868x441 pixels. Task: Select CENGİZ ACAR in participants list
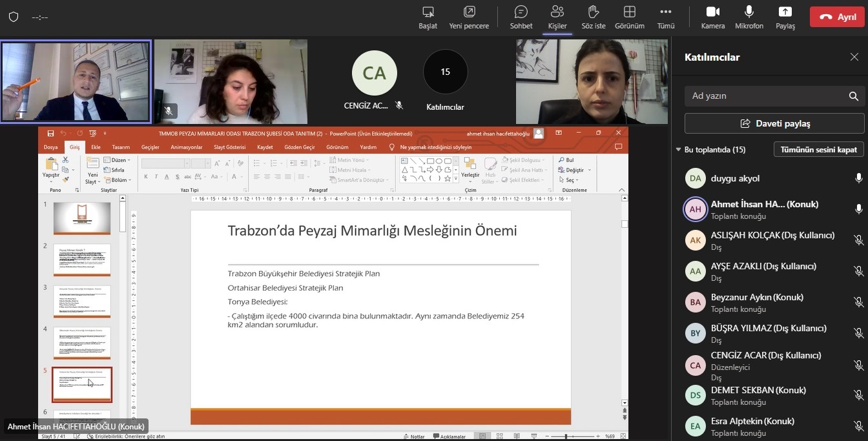(x=765, y=356)
